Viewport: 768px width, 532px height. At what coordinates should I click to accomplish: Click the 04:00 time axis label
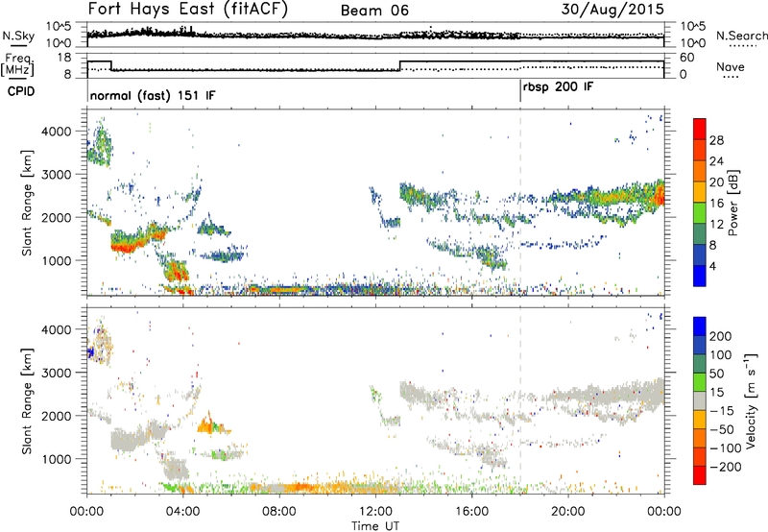183,512
